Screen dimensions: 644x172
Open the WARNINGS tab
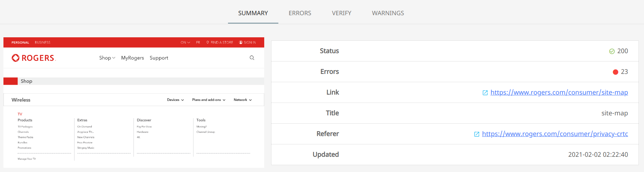pos(388,13)
